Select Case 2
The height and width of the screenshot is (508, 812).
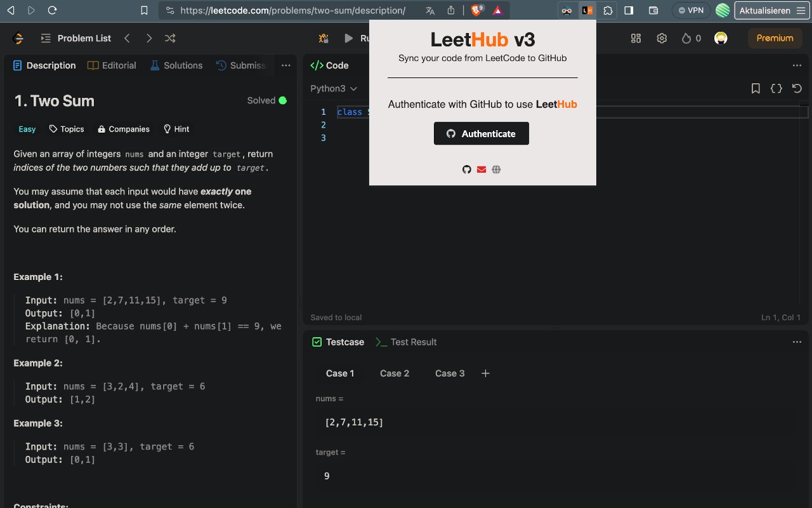[x=395, y=373]
